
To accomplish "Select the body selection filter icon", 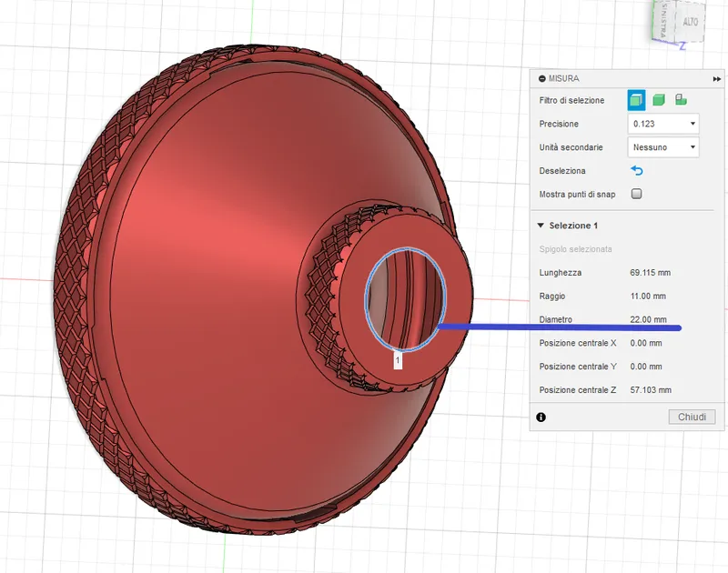I will 658,100.
